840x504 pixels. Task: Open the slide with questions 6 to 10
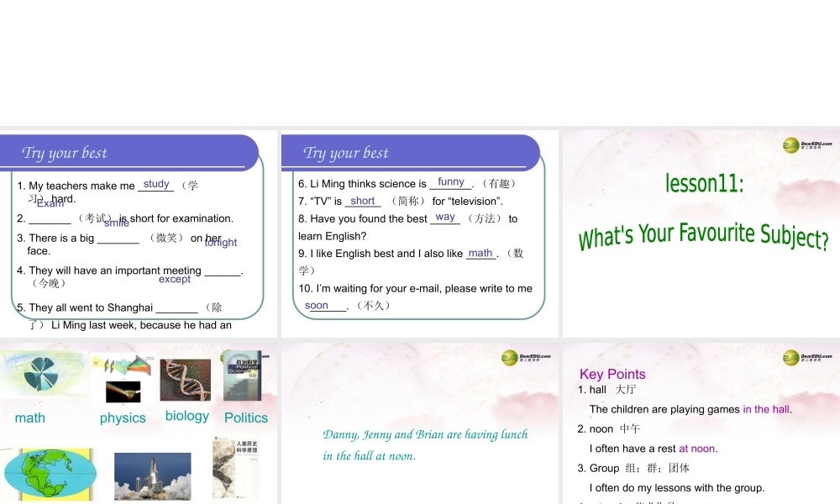point(419,234)
